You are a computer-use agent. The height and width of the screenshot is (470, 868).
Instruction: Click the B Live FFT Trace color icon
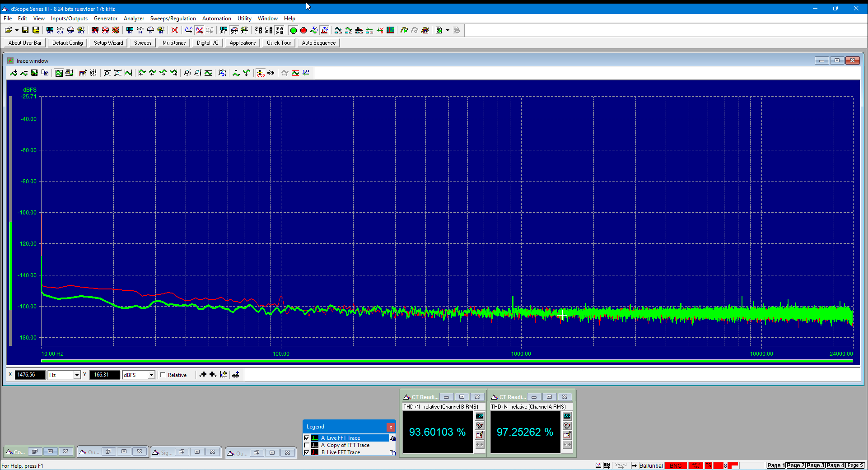[315, 452]
